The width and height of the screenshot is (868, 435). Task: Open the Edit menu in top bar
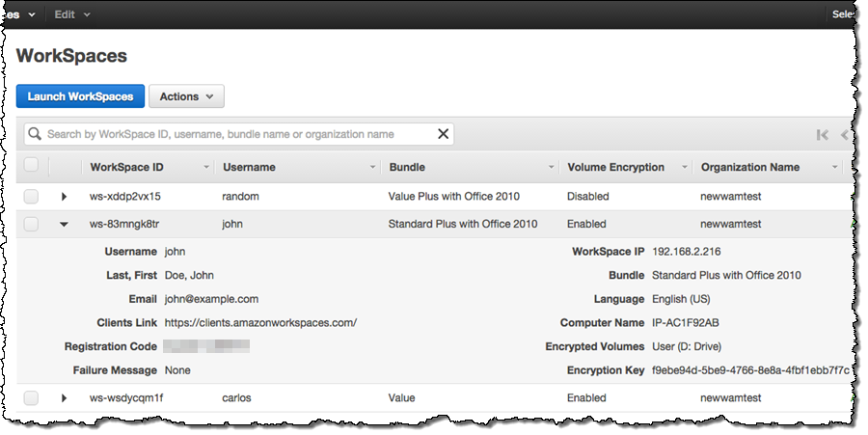[72, 14]
